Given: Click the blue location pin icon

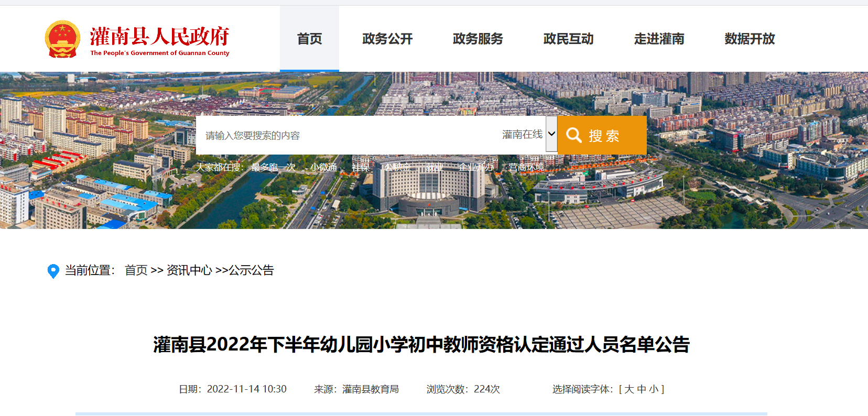Looking at the screenshot, I should 53,271.
